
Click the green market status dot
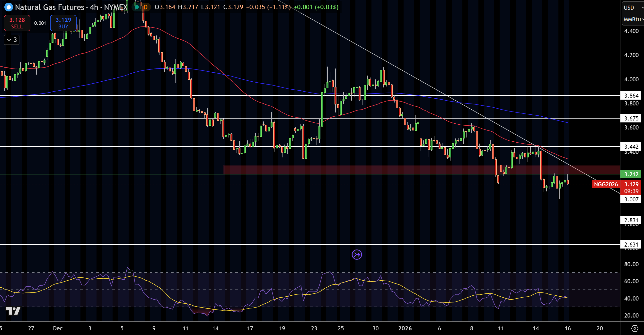[x=137, y=7]
